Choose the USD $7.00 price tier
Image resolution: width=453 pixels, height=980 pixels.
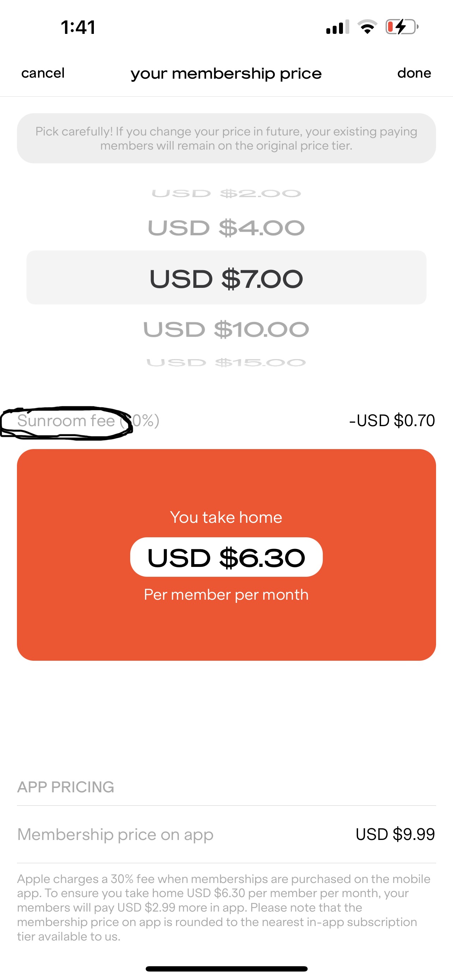pos(226,277)
